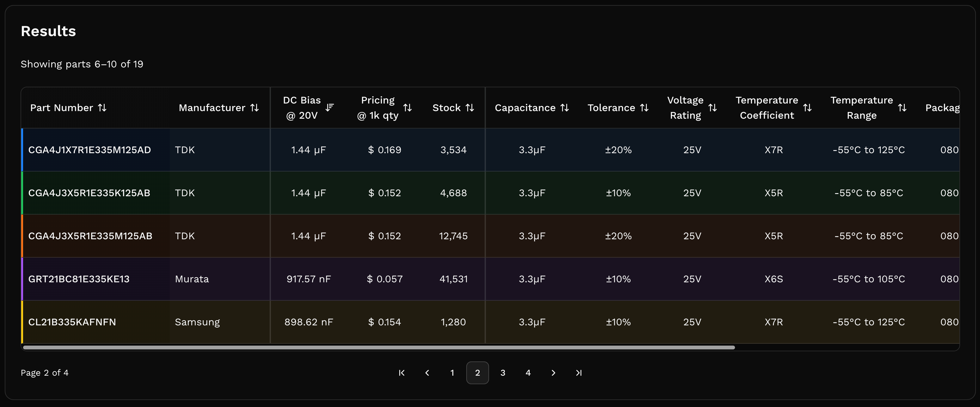Sort by Pricing @ 1k qty icon

pos(407,108)
